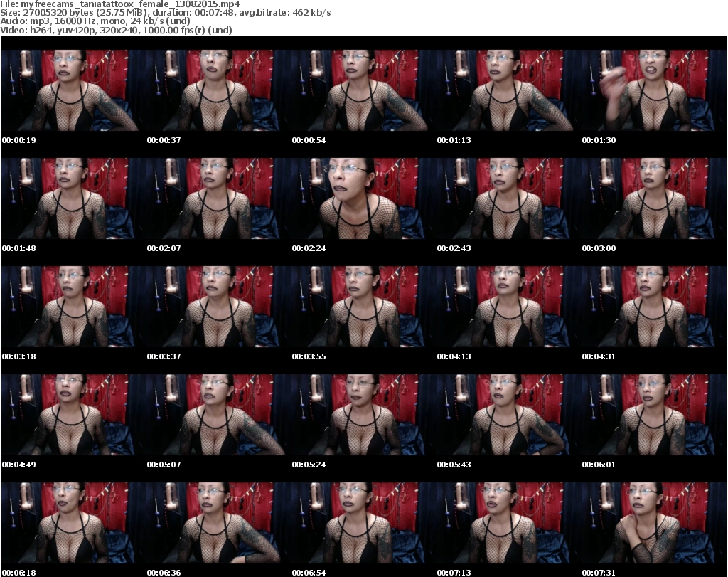Click the timestamp text '00:02:07'

(164, 248)
